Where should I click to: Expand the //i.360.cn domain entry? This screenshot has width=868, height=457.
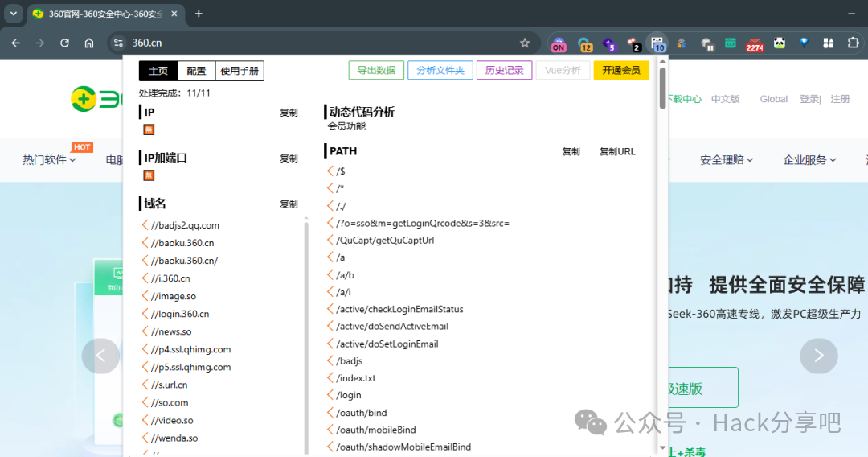[x=145, y=278]
